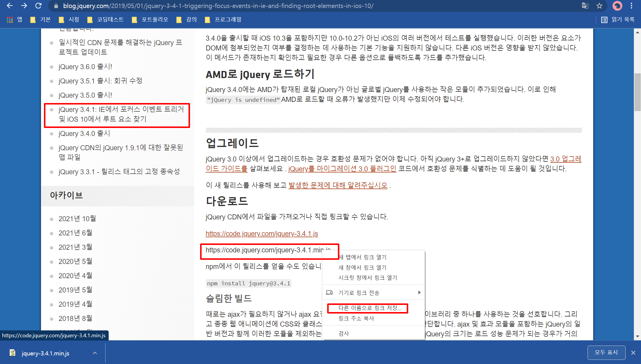The height and width of the screenshot is (364, 641).
Task: Close the downloads bar
Action: (633, 353)
